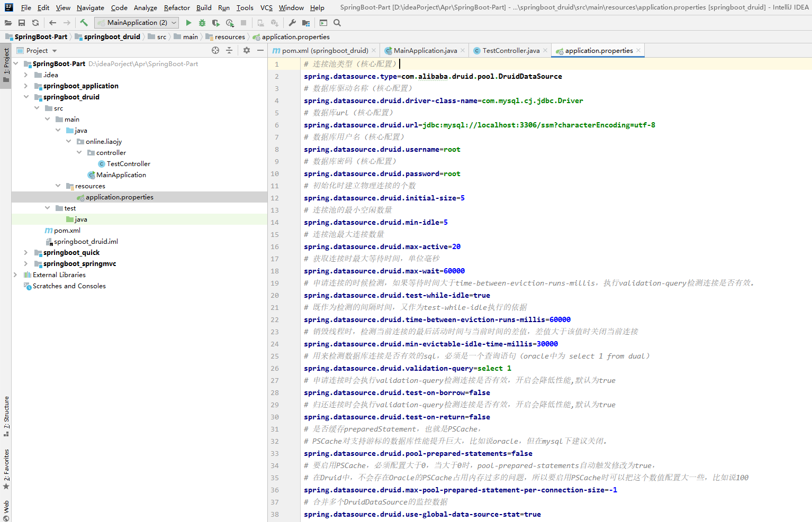The height and width of the screenshot is (522, 812).
Task: Open Settings with the wrench icon
Action: click(x=292, y=23)
